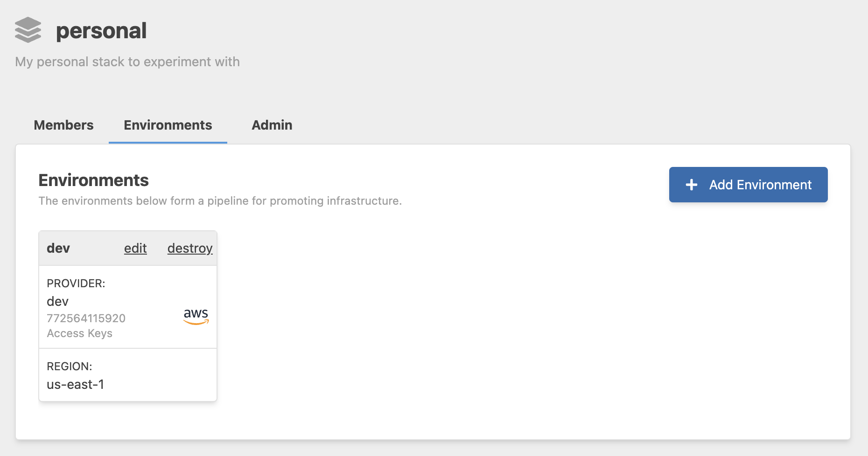Click the Access Keys text

[80, 333]
